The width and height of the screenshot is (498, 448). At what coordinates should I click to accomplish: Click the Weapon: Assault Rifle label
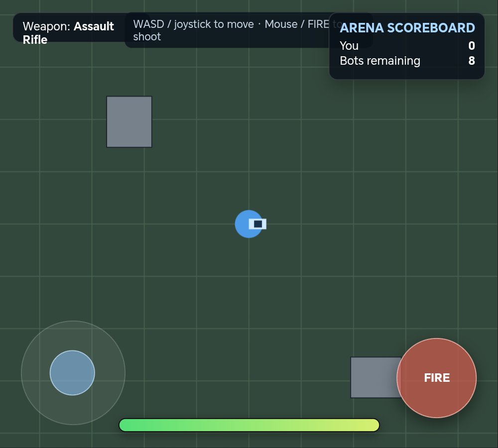(68, 33)
